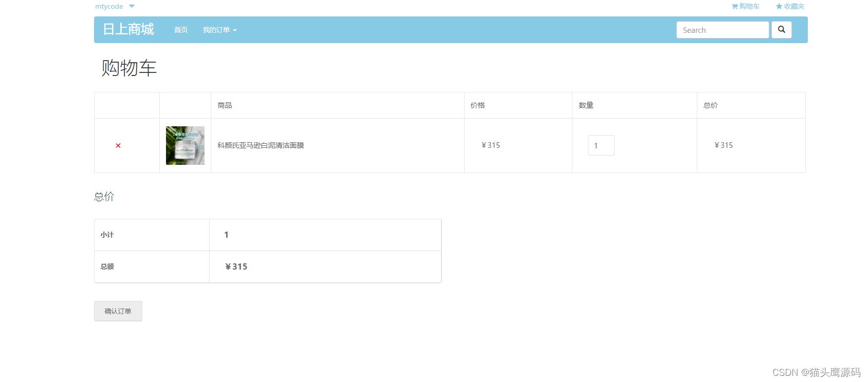The image size is (868, 382).
Task: Remove item with the red X
Action: (x=118, y=146)
